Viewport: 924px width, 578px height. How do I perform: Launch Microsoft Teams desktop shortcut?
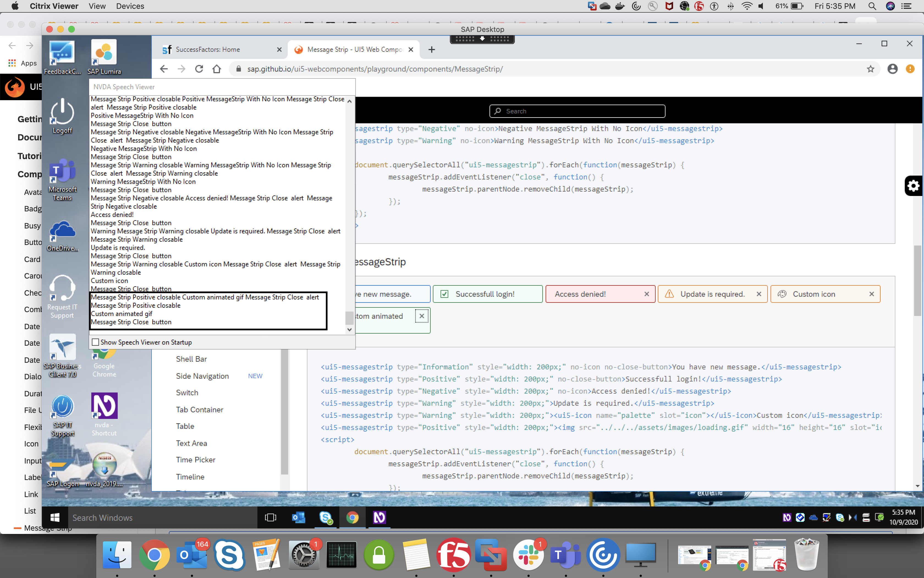[x=62, y=180]
